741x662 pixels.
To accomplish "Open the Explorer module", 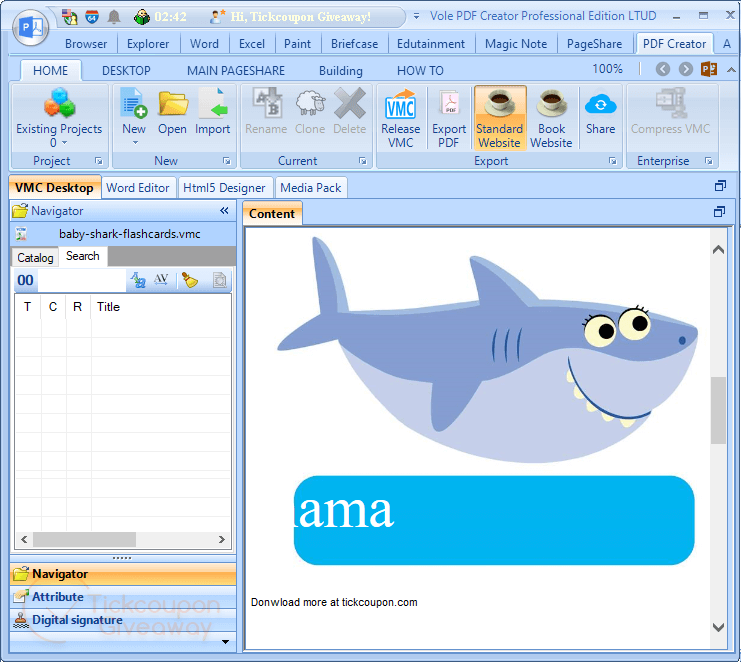I will (x=148, y=44).
